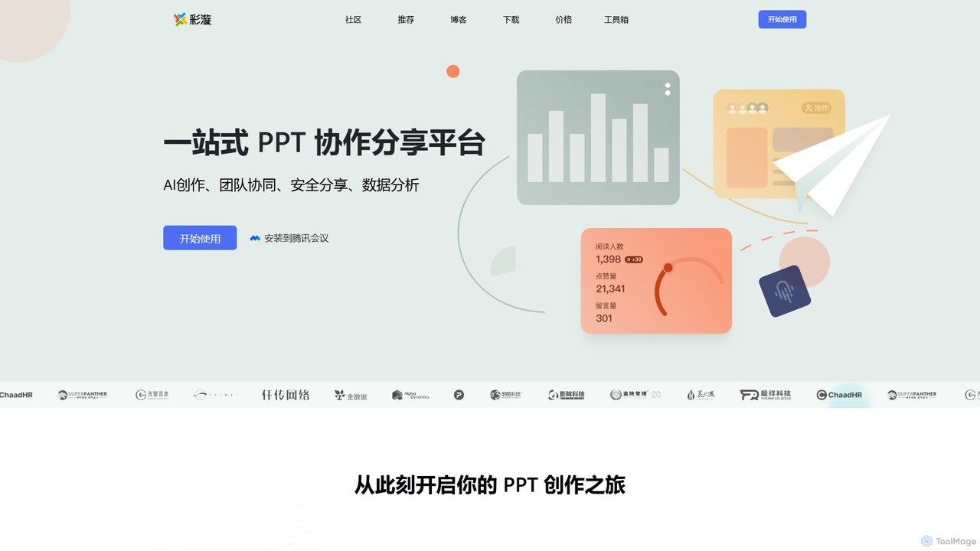
Task: Click the 协作 badge on the yellow card
Action: click(817, 108)
